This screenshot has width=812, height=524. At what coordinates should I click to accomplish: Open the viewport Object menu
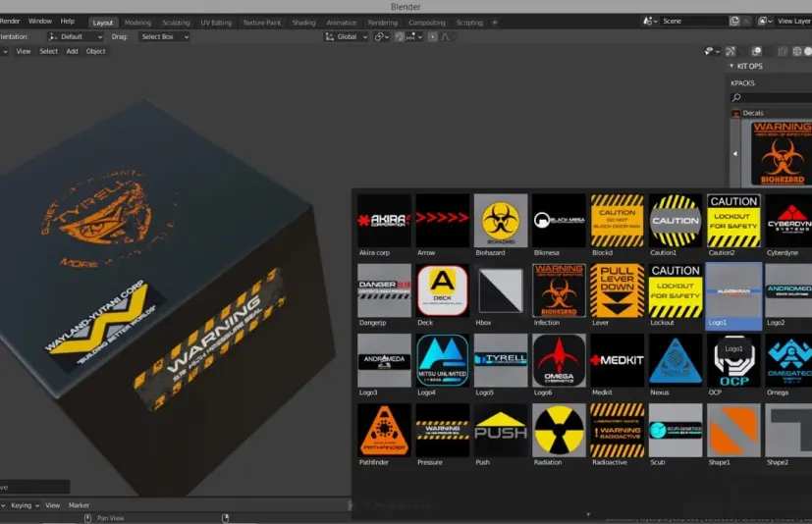tap(96, 51)
